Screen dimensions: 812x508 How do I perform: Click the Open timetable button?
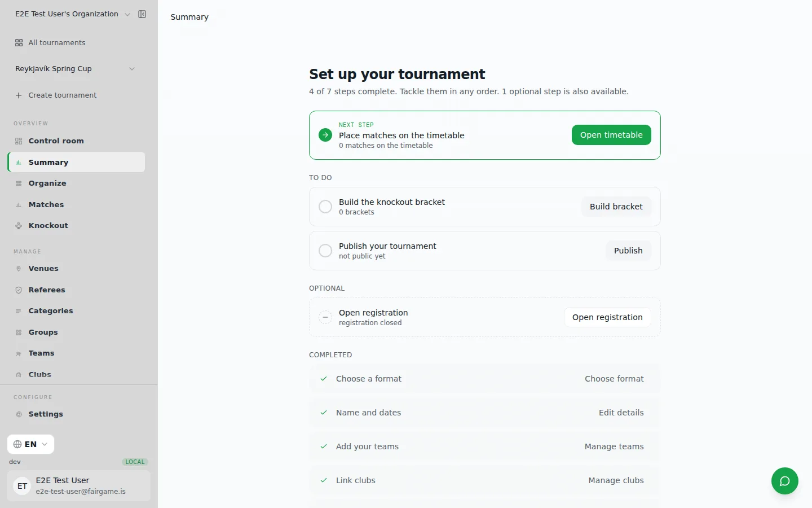(611, 135)
